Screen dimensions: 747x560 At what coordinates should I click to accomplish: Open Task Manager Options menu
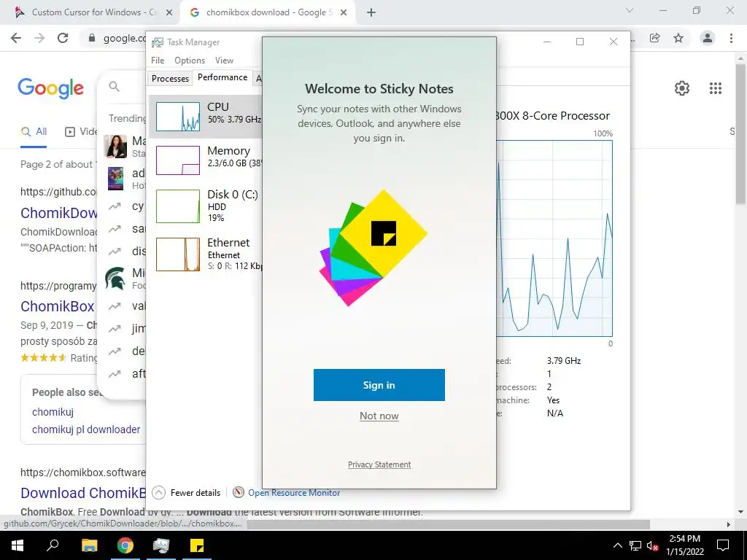(190, 61)
